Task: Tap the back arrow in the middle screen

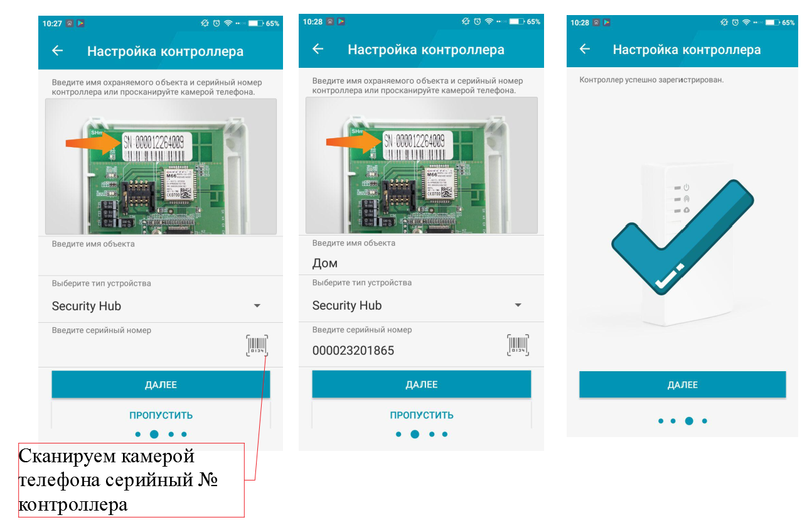Action: pyautogui.click(x=318, y=49)
